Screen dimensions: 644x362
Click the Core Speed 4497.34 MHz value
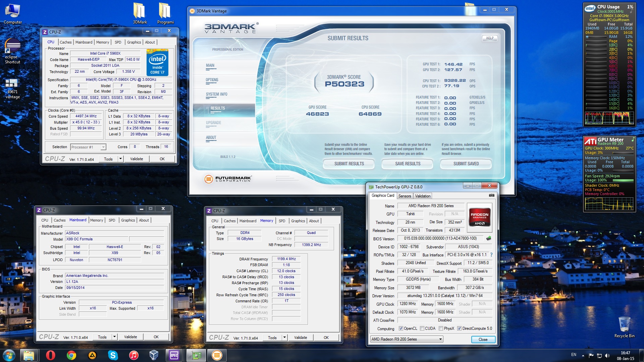(86, 116)
